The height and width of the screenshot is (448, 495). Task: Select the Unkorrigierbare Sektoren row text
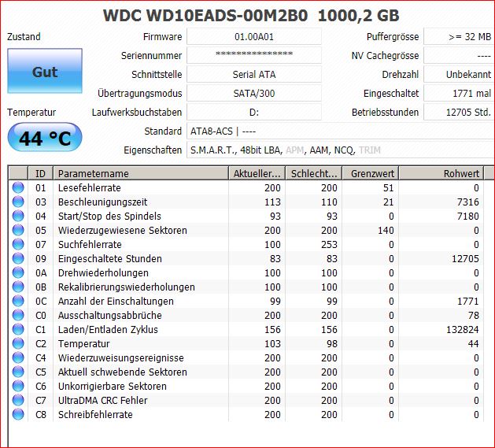[113, 387]
